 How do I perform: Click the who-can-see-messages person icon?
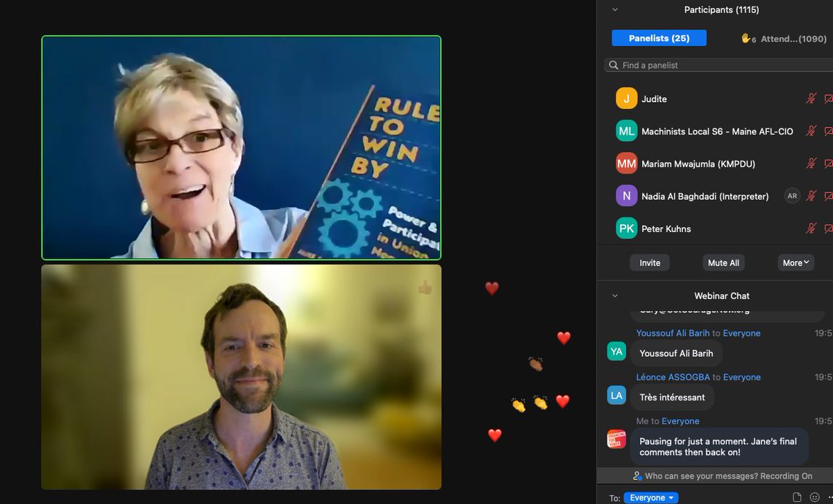(x=637, y=476)
